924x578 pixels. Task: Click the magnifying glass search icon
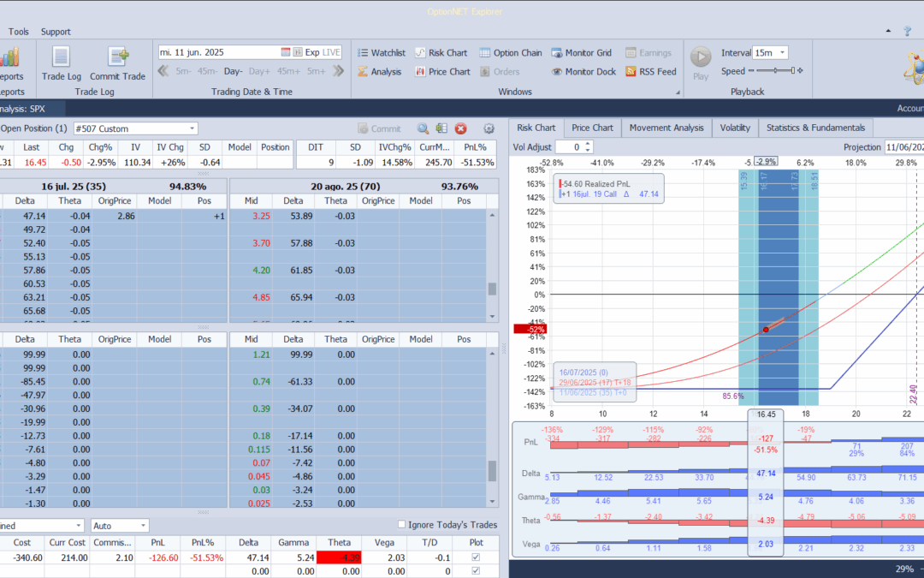point(423,128)
